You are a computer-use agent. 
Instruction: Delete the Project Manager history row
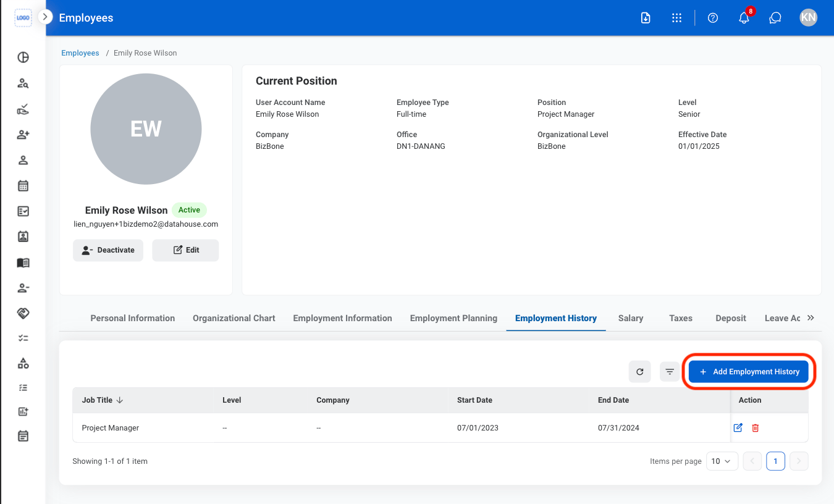click(x=756, y=427)
